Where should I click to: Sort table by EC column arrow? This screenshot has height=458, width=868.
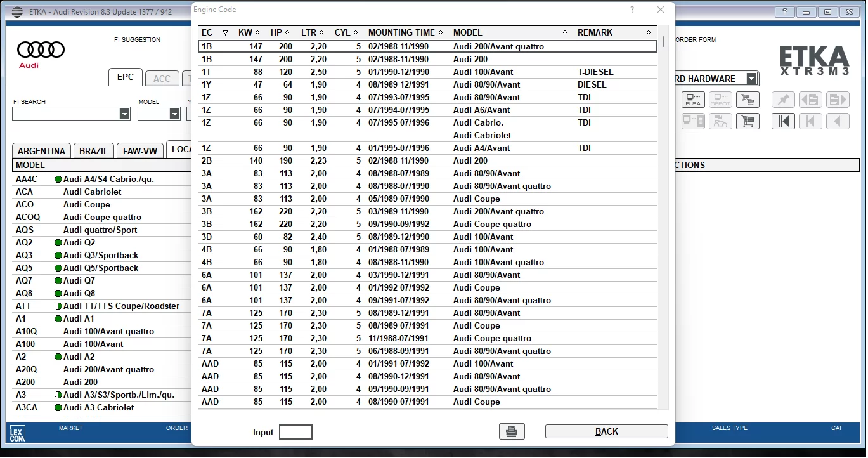tap(225, 33)
